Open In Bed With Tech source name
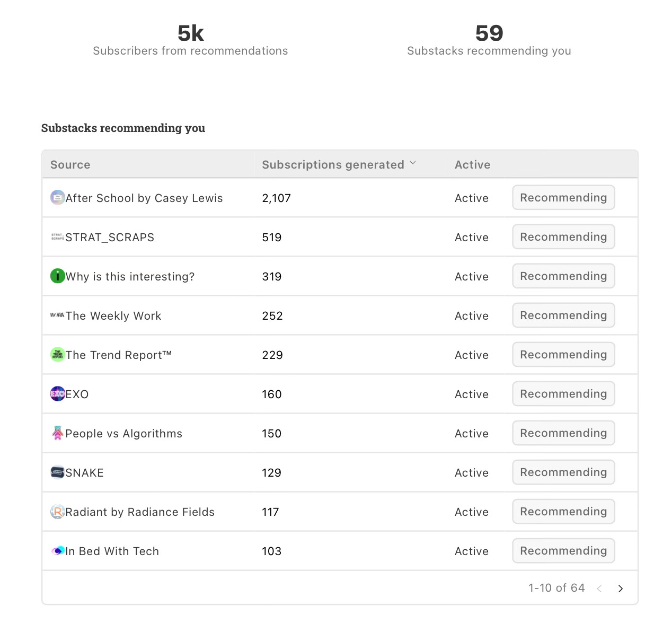 click(x=112, y=551)
